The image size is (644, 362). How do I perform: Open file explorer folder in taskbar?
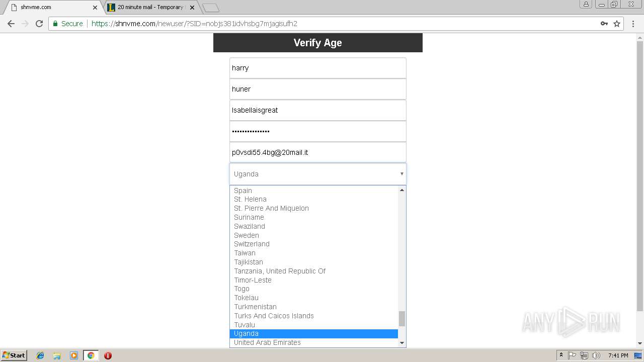click(57, 355)
